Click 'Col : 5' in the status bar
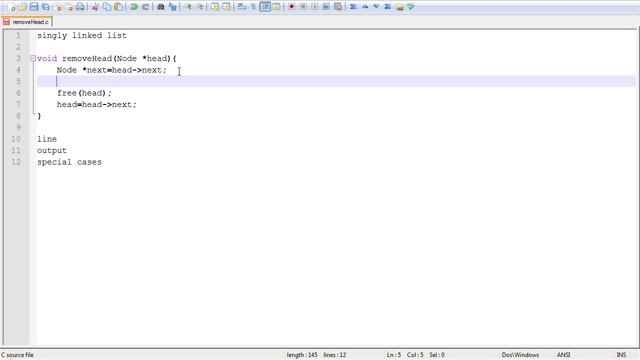640x360 pixels. tap(415, 355)
